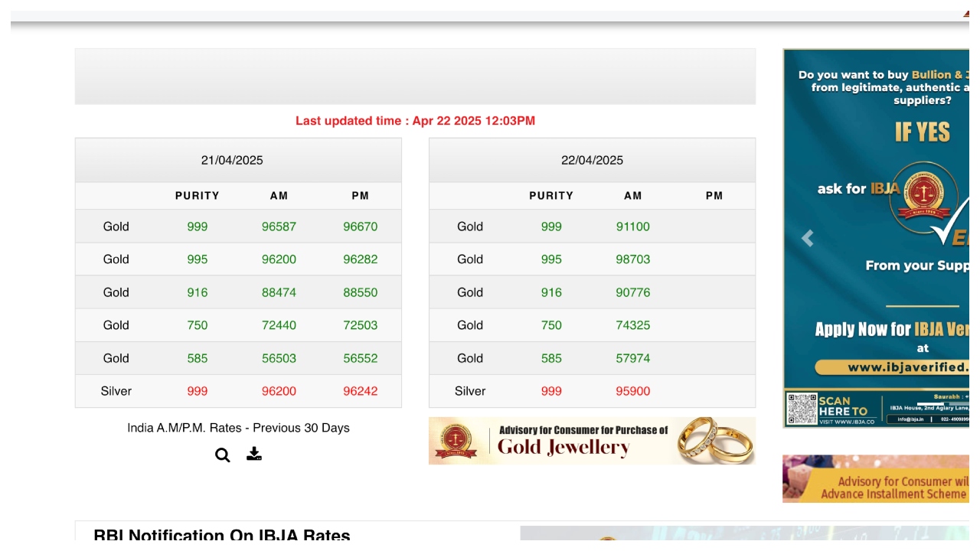Image resolution: width=980 pixels, height=551 pixels.
Task: Click Gold 999 AM rate 91100
Action: pyautogui.click(x=632, y=227)
